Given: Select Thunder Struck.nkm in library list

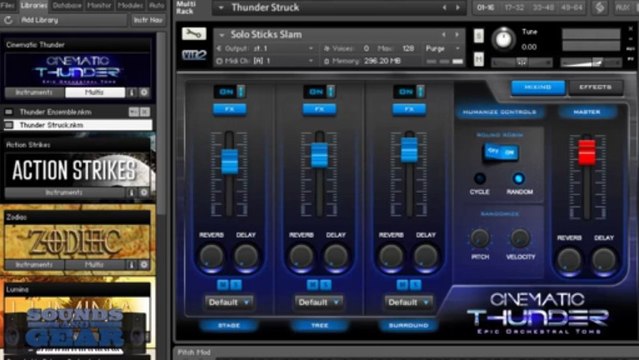Looking at the screenshot, I should click(78, 125).
